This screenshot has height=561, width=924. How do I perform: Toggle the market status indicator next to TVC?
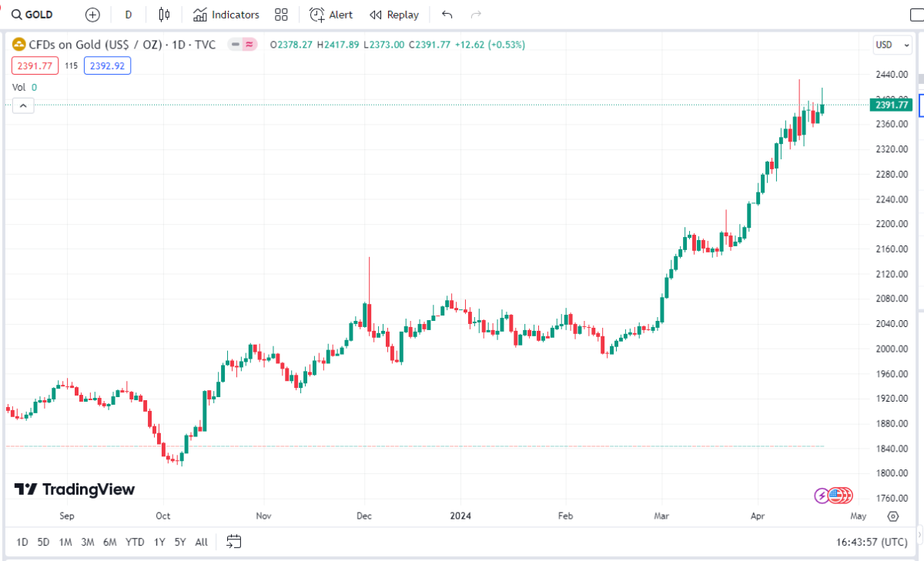[x=242, y=45]
